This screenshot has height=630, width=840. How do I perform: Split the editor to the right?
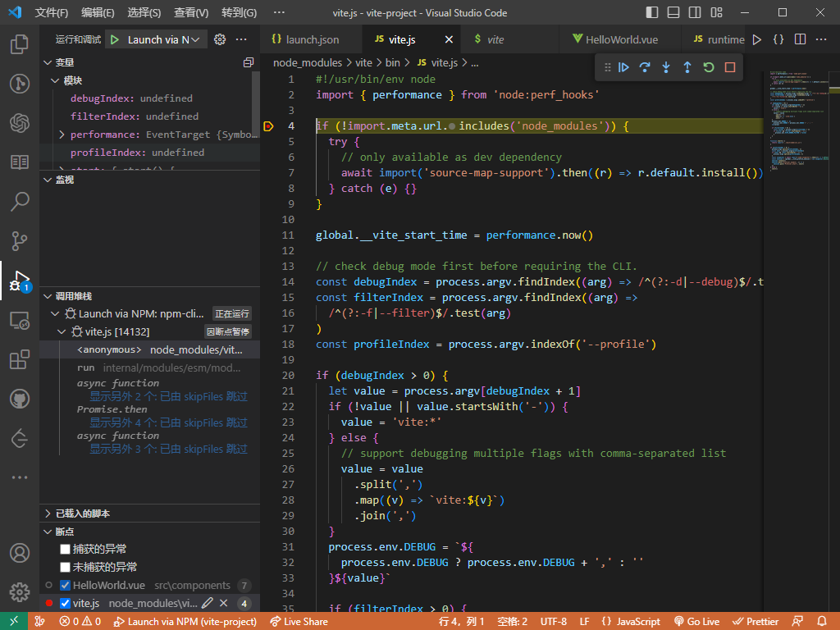pos(800,39)
